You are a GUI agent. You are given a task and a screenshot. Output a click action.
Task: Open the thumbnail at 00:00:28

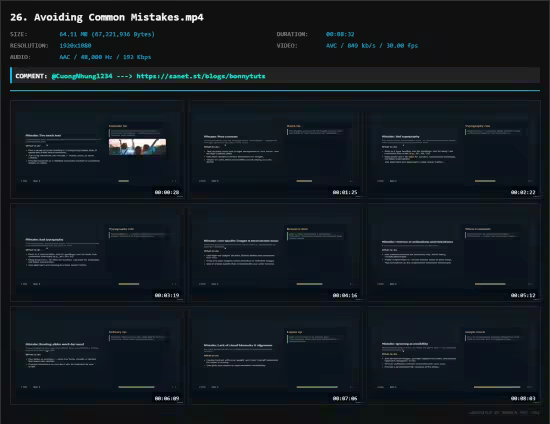(98, 150)
